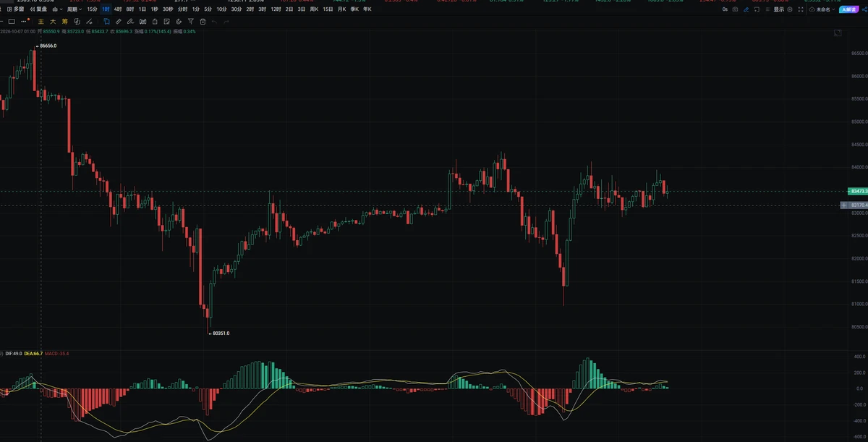Viewport: 868px width, 442px height.
Task: Open the chart type dropdown
Action: point(56,9)
